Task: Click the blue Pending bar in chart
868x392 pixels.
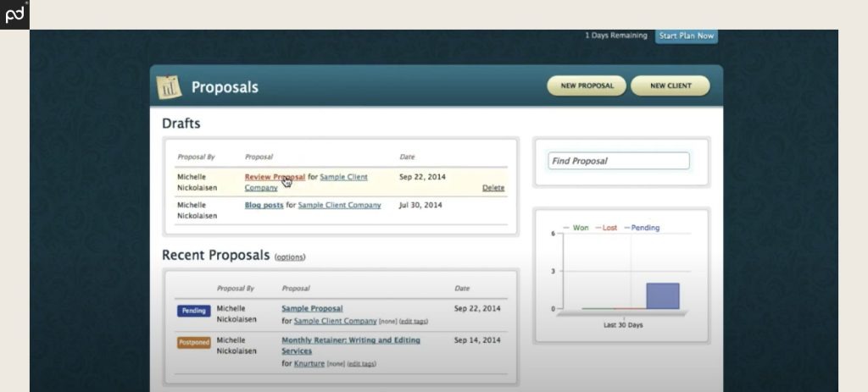Action: point(662,295)
